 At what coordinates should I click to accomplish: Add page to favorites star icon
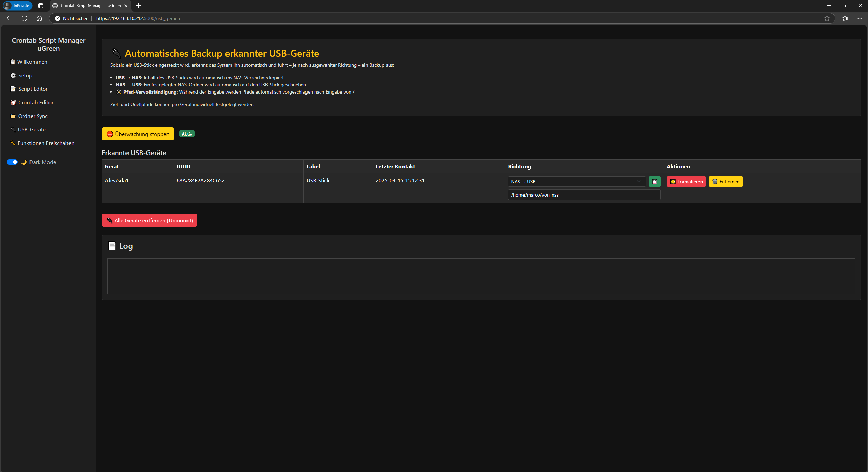827,18
